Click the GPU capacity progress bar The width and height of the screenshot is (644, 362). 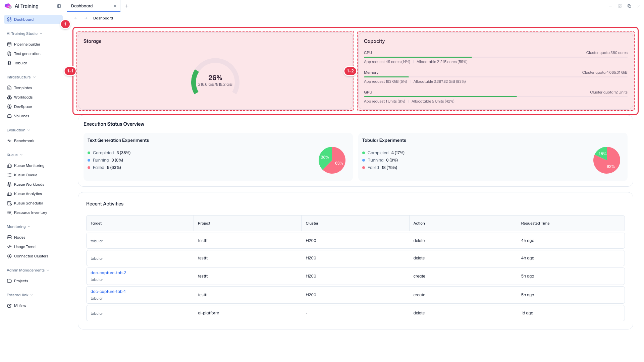[495, 97]
